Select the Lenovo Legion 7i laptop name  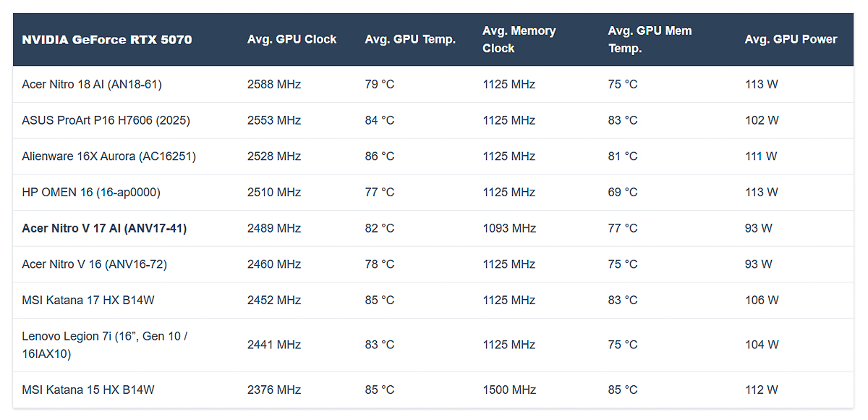[105, 345]
